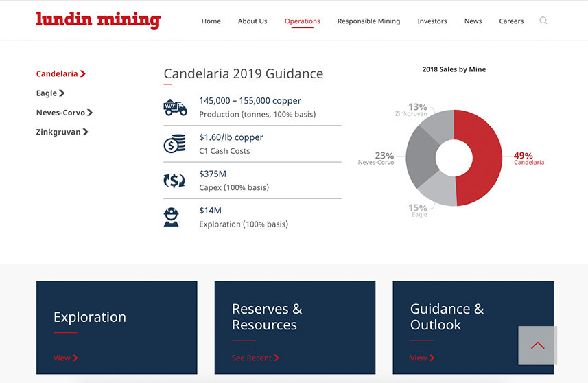Open the Responsible Mining menu
The image size is (588, 383).
(x=368, y=21)
